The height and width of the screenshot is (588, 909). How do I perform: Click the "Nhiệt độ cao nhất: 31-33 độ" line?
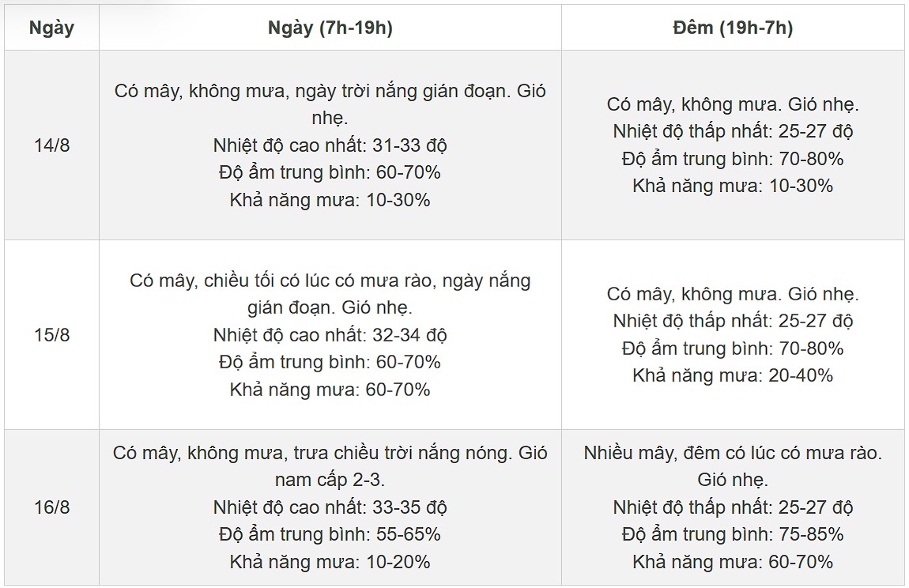click(330, 145)
